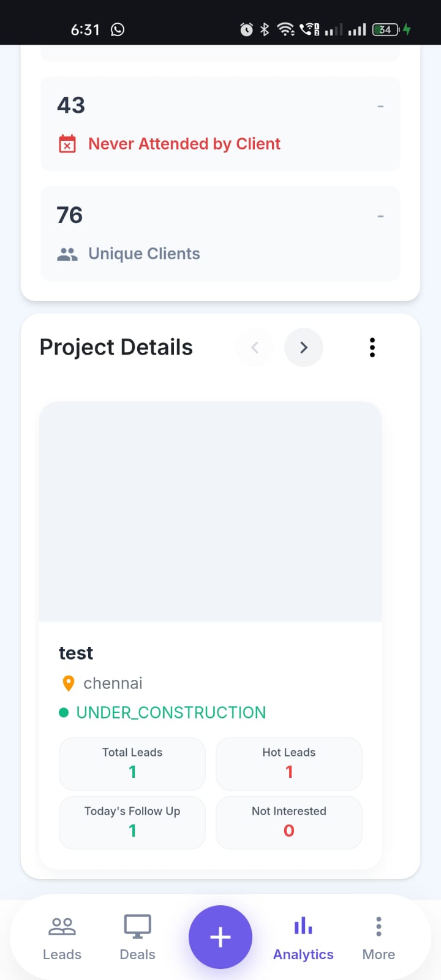Click the Unique Clients people icon
This screenshot has width=441, height=980.
(67, 254)
